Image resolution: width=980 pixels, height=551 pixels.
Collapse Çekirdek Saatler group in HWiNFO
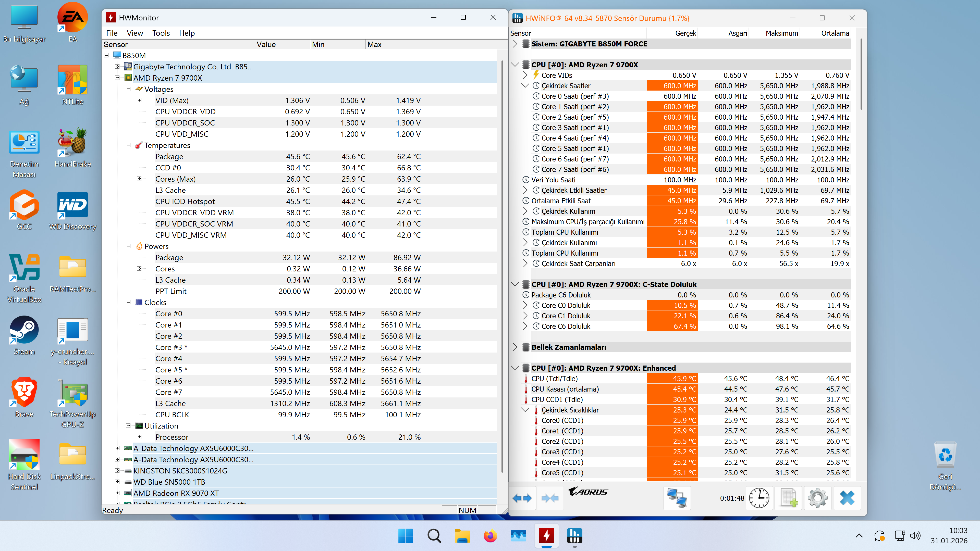click(x=525, y=85)
